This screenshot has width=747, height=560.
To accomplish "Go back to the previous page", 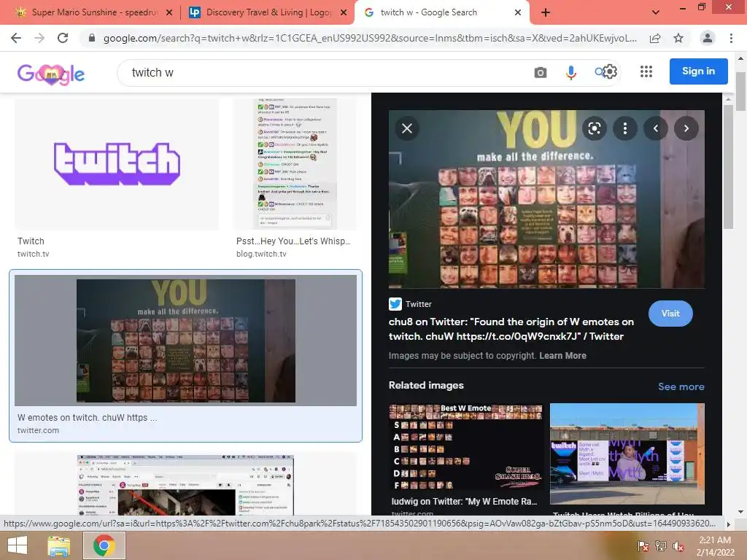I will click(x=16, y=38).
